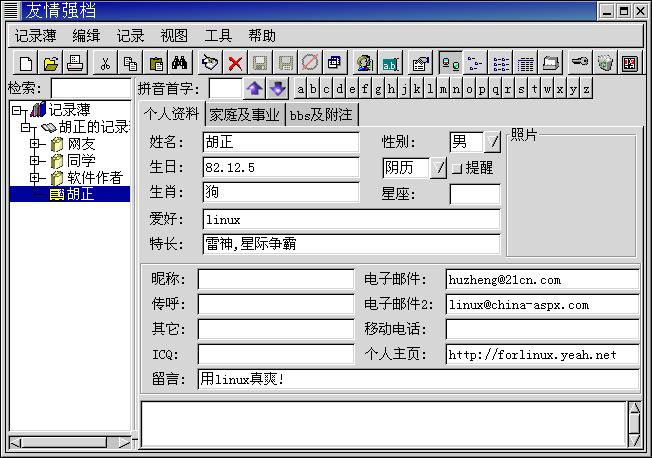Click the Cut scissors icon
This screenshot has width=652, height=458.
[x=104, y=63]
